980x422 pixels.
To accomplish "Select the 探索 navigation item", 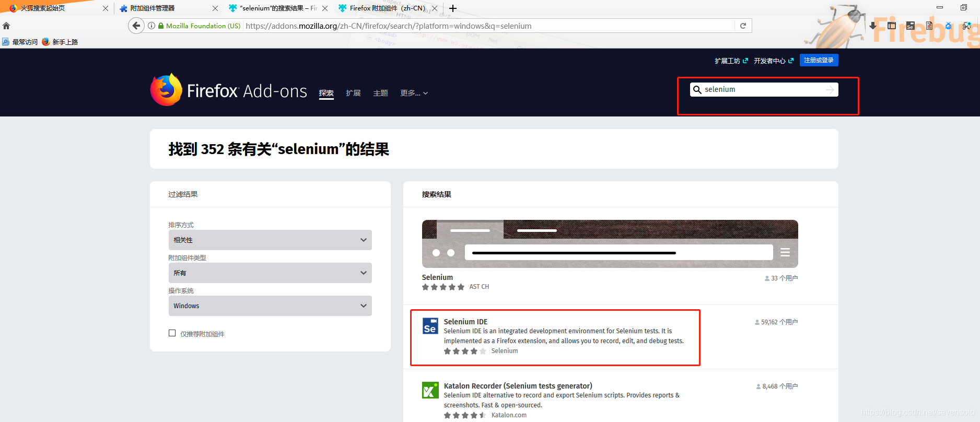I will point(326,93).
